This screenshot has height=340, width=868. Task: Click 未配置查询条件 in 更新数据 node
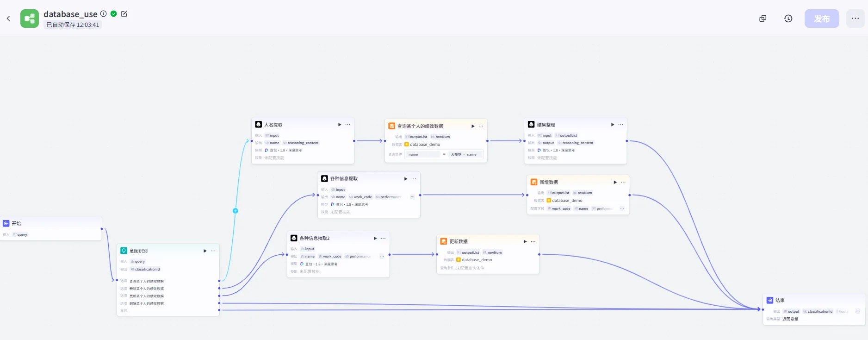click(x=470, y=268)
